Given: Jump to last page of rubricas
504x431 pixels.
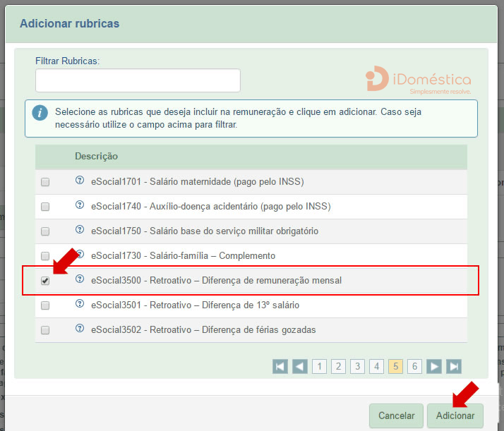Looking at the screenshot, I should [454, 366].
